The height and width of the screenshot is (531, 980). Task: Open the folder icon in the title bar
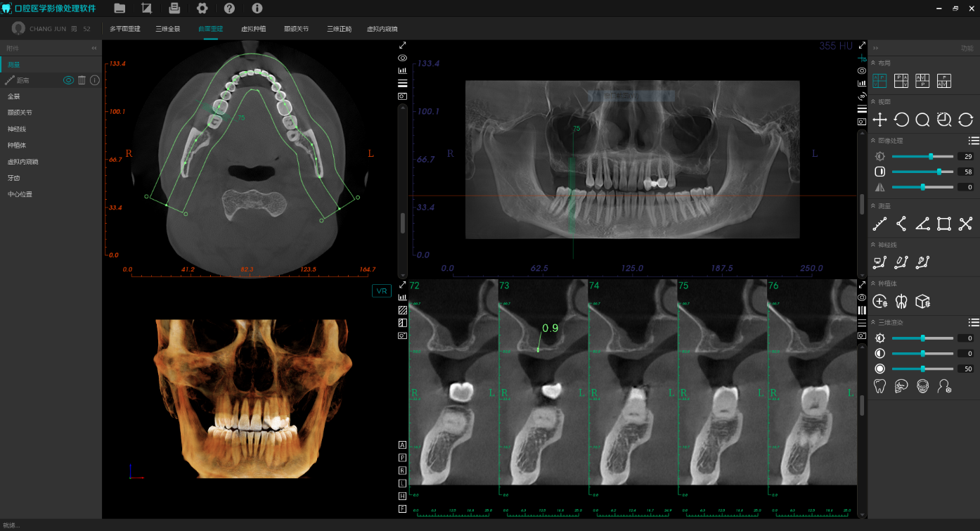(120, 8)
